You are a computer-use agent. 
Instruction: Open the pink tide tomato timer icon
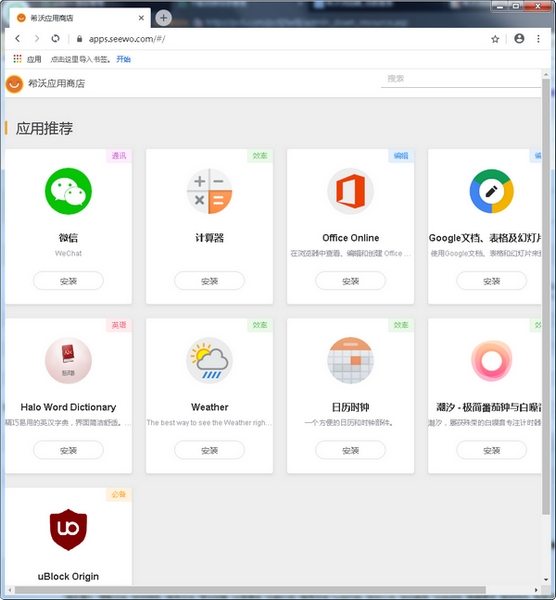(491, 360)
